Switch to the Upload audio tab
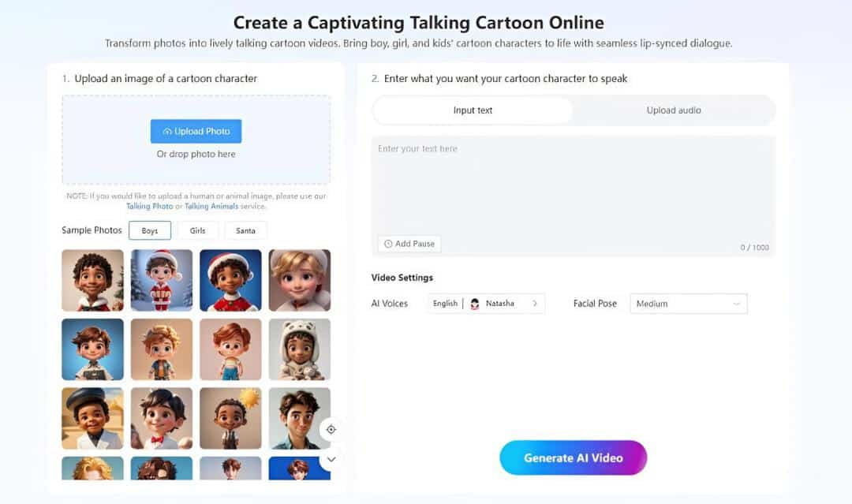This screenshot has width=852, height=504. (674, 110)
